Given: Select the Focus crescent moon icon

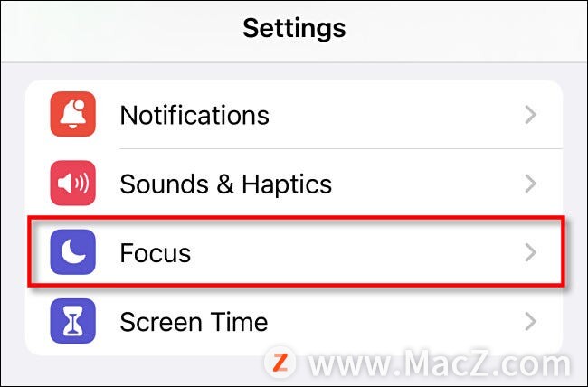Looking at the screenshot, I should coord(72,252).
